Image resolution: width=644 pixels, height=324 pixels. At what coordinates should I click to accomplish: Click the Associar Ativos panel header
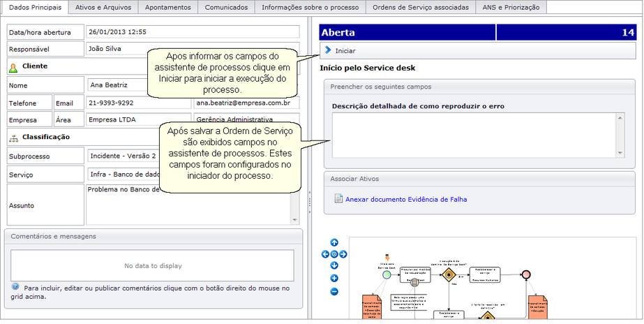click(x=479, y=179)
